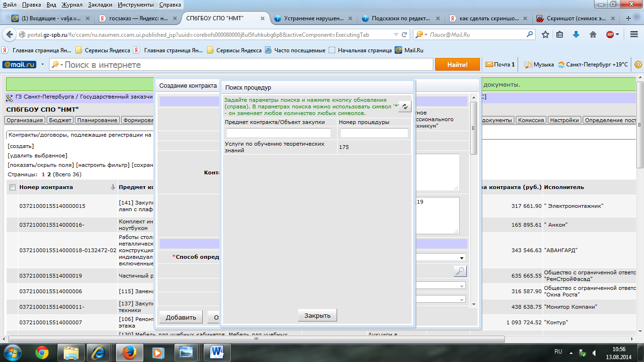Open the bookmarks list icon in Firefox toolbar
The image size is (644, 362).
pos(560,34)
